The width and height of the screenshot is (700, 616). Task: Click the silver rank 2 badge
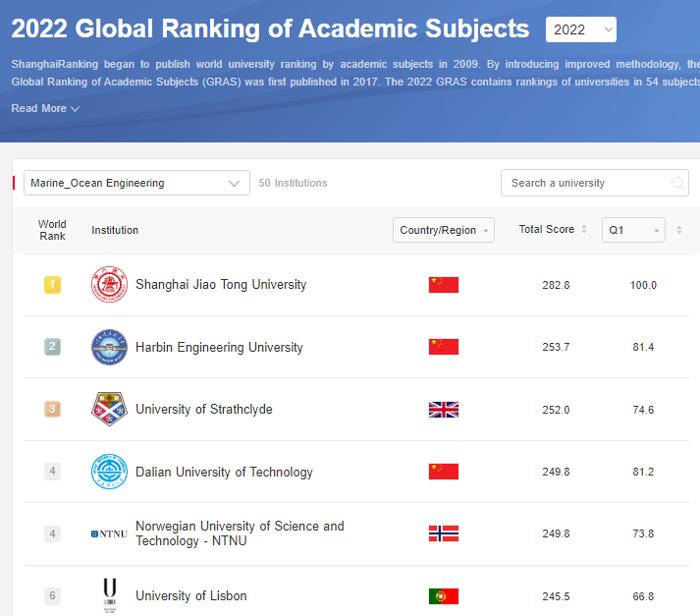52,347
